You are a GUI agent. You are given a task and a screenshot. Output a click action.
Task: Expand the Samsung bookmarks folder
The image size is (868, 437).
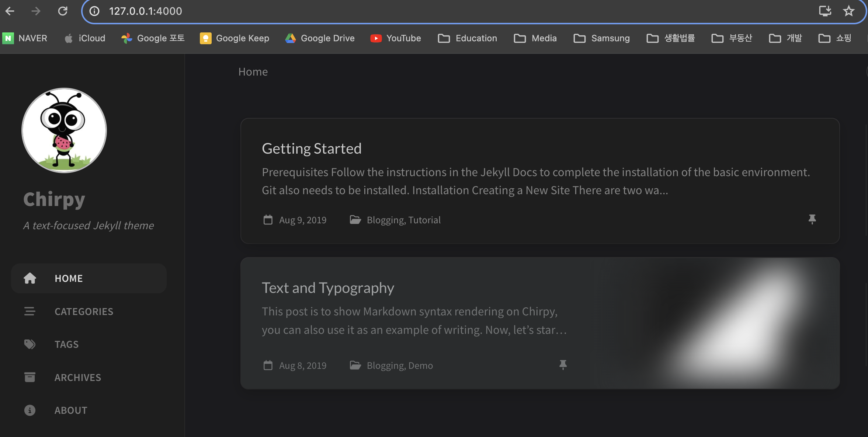point(601,38)
